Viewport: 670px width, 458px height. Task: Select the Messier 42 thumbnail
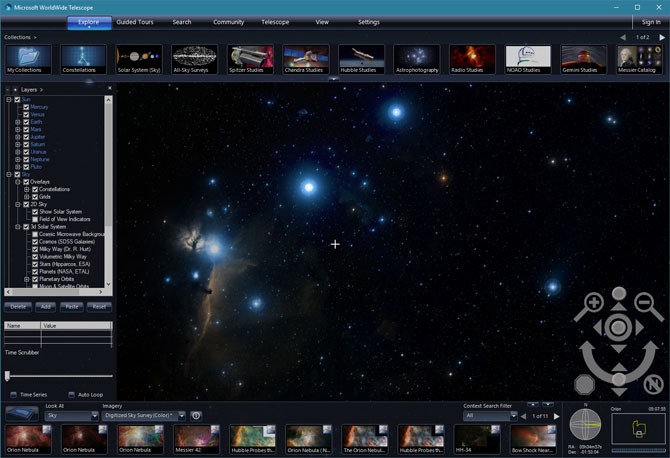[197, 439]
